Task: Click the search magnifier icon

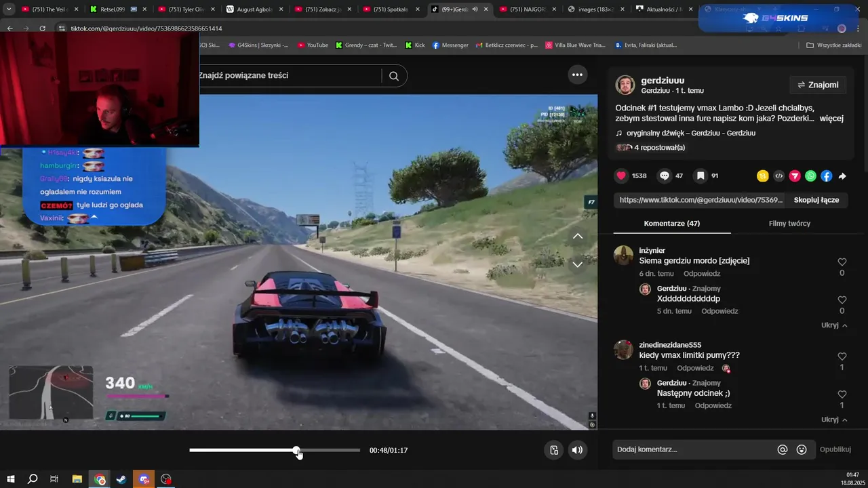Action: point(394,76)
